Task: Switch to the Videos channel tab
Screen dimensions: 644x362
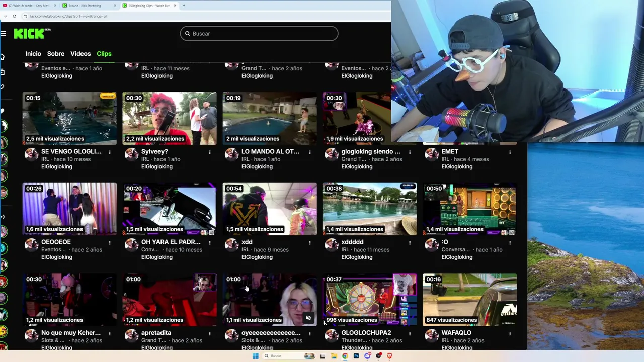Action: pyautogui.click(x=80, y=54)
